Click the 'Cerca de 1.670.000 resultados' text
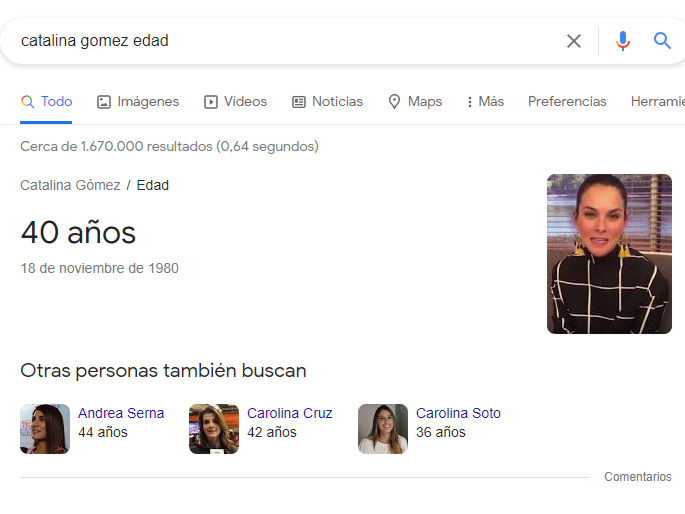The image size is (685, 514). 170,146
